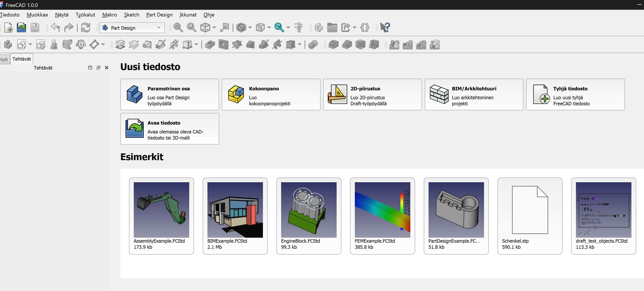Select the Hole tool
Viewport: 644px width, 291px height.
point(223,45)
